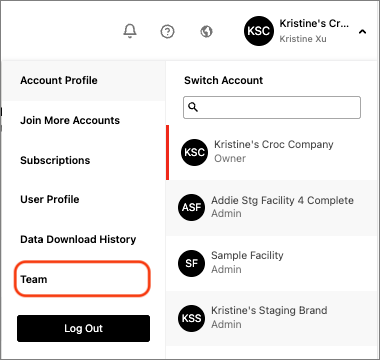Open Account Profile menu item

pyautogui.click(x=83, y=80)
